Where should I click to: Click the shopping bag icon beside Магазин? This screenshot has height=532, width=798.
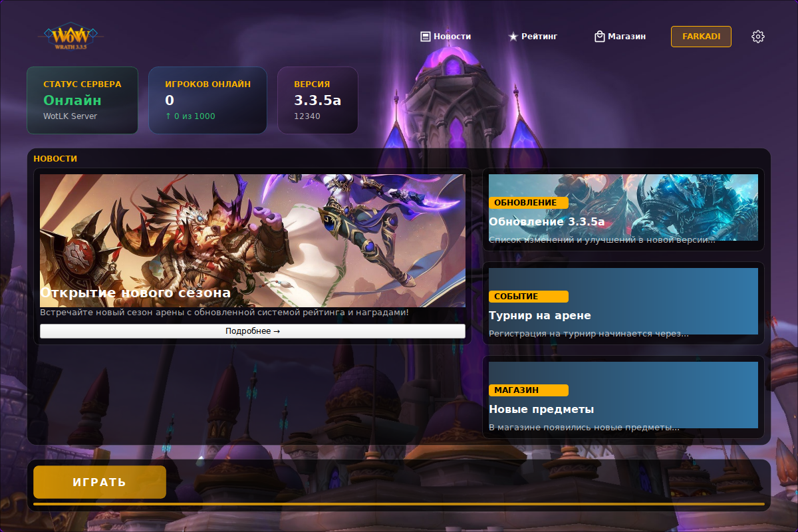point(600,36)
